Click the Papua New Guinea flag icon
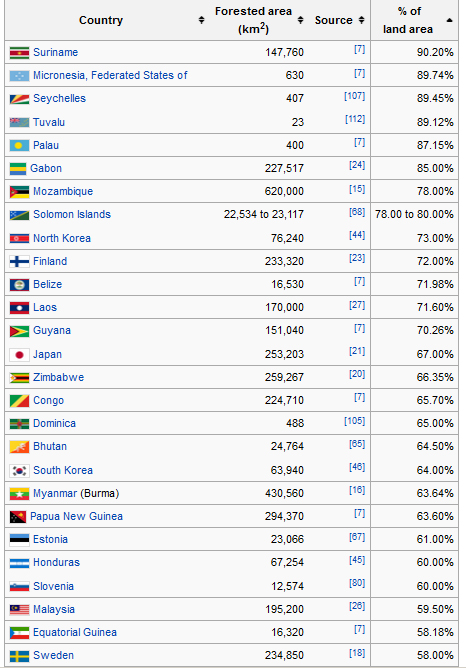This screenshot has width=466, height=668. click(x=18, y=517)
